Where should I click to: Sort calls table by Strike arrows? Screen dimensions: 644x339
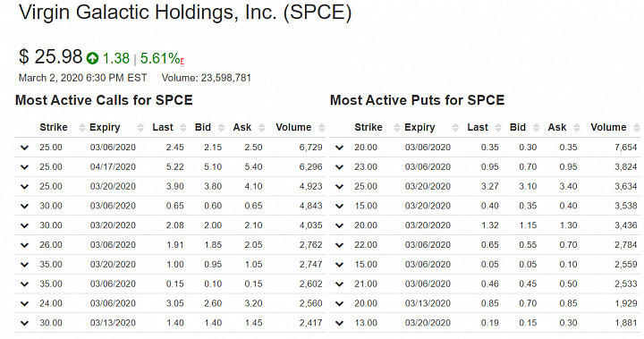click(81, 127)
